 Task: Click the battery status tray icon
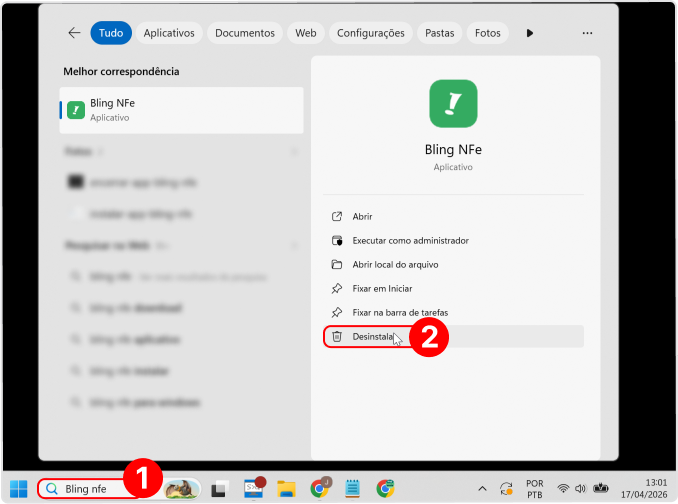click(601, 489)
